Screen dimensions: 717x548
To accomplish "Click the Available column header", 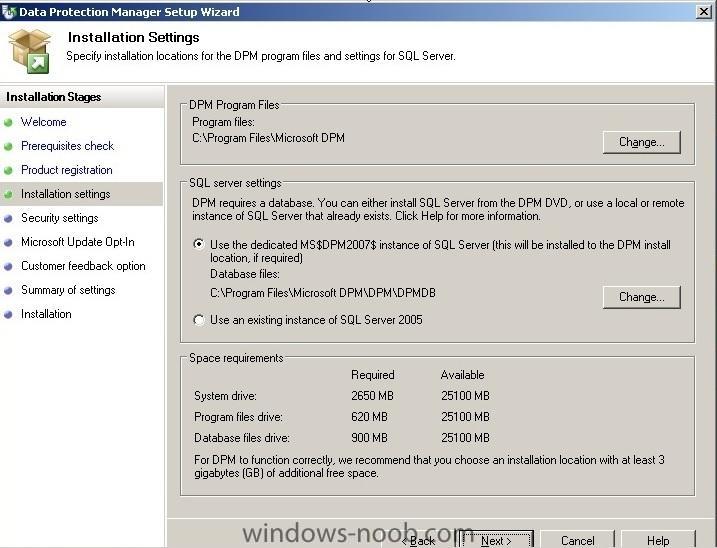I will click(x=462, y=375).
